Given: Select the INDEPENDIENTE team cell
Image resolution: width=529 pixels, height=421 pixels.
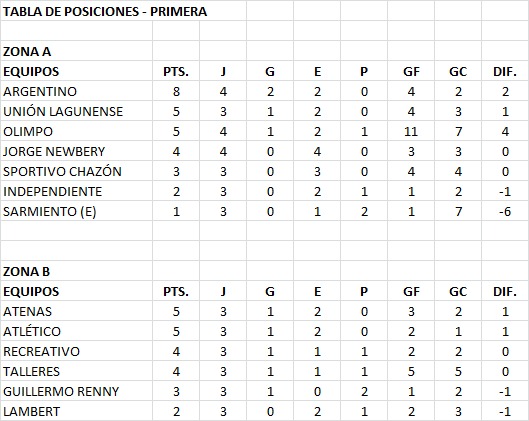Looking at the screenshot, I should click(77, 191).
